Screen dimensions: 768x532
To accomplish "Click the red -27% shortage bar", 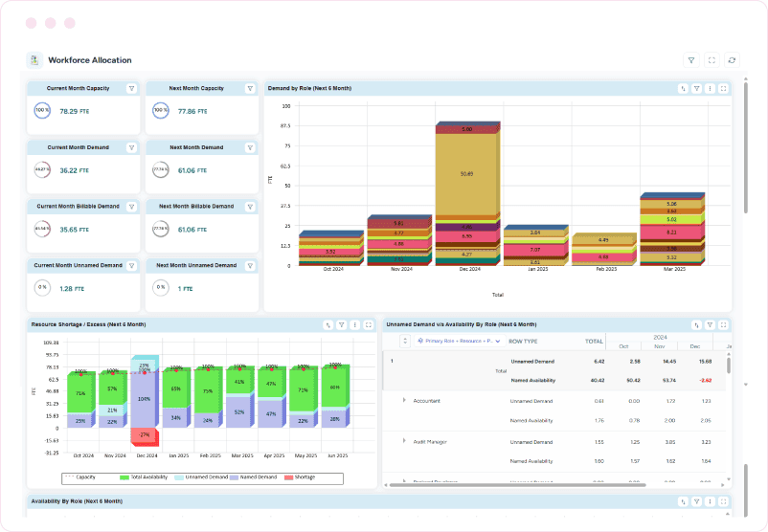I will (x=144, y=435).
